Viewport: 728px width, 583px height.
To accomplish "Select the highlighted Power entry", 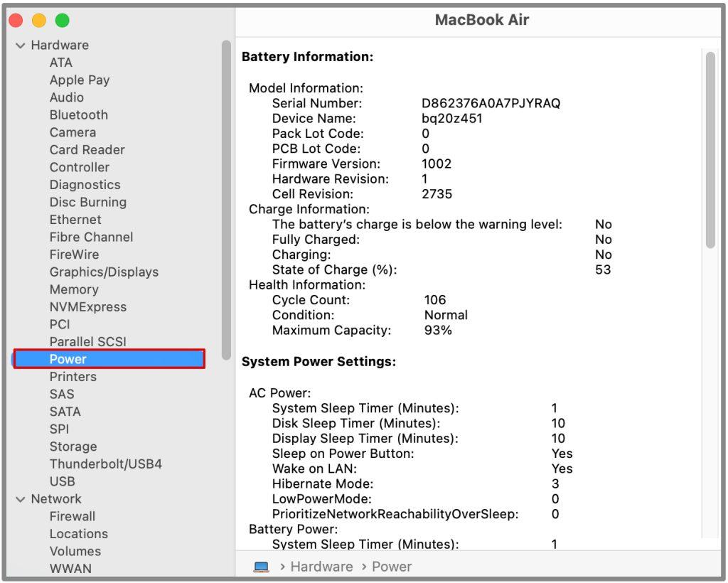I will pyautogui.click(x=109, y=359).
